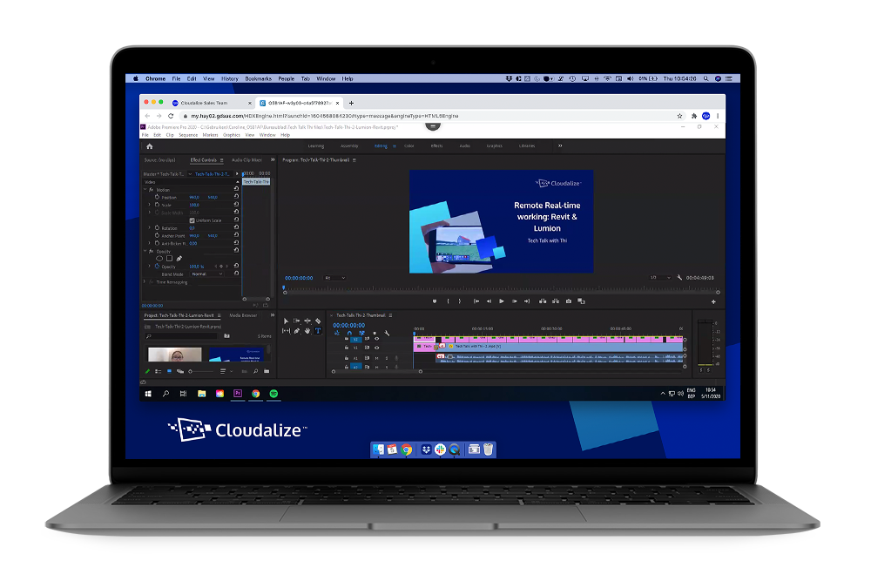Switch to the Color workspace
Screen dimensions: 871x588
pyautogui.click(x=408, y=146)
